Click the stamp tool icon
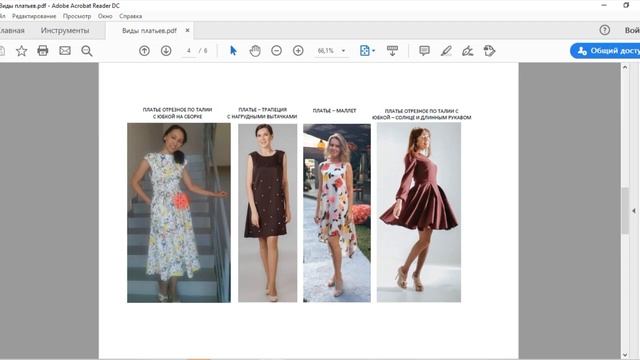640x360 pixels. tap(489, 51)
